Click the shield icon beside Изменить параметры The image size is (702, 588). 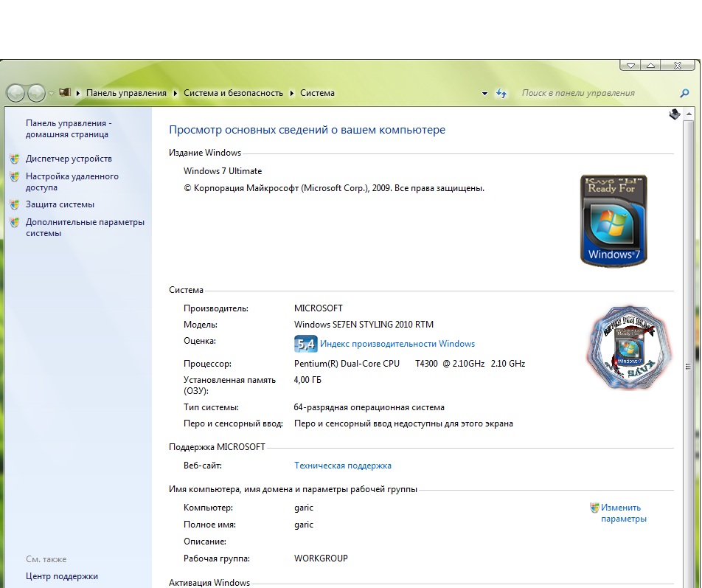[x=594, y=508]
